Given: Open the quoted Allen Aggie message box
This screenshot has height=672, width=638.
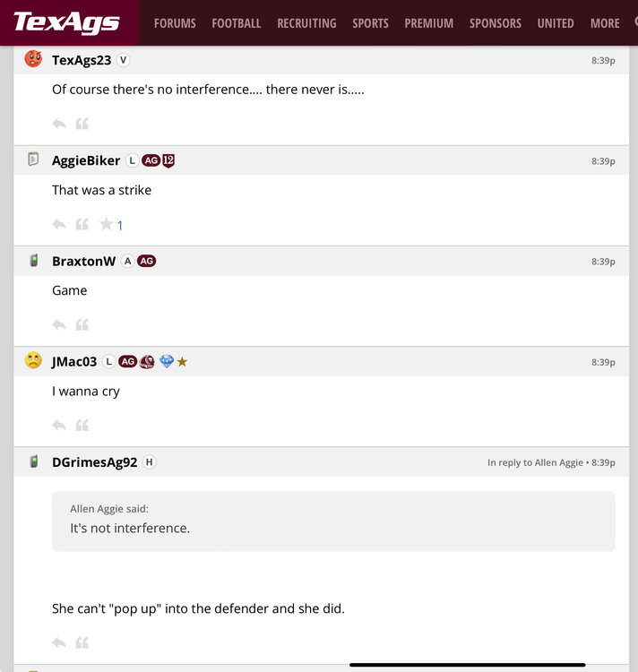Looking at the screenshot, I should (x=333, y=521).
